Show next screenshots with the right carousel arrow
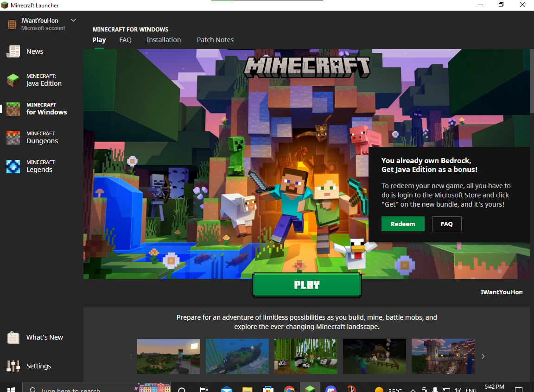This screenshot has height=392, width=534. pyautogui.click(x=483, y=356)
